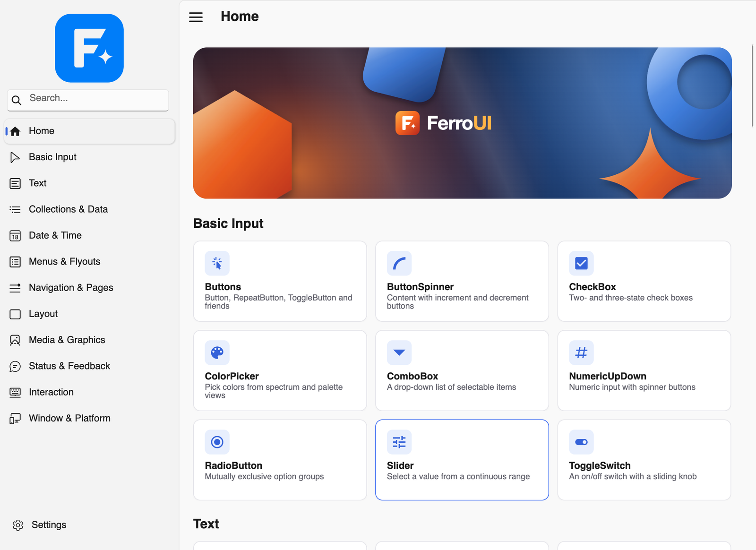Viewport: 756px width, 550px height.
Task: Open the ToggleSwitch sample card
Action: pos(644,460)
